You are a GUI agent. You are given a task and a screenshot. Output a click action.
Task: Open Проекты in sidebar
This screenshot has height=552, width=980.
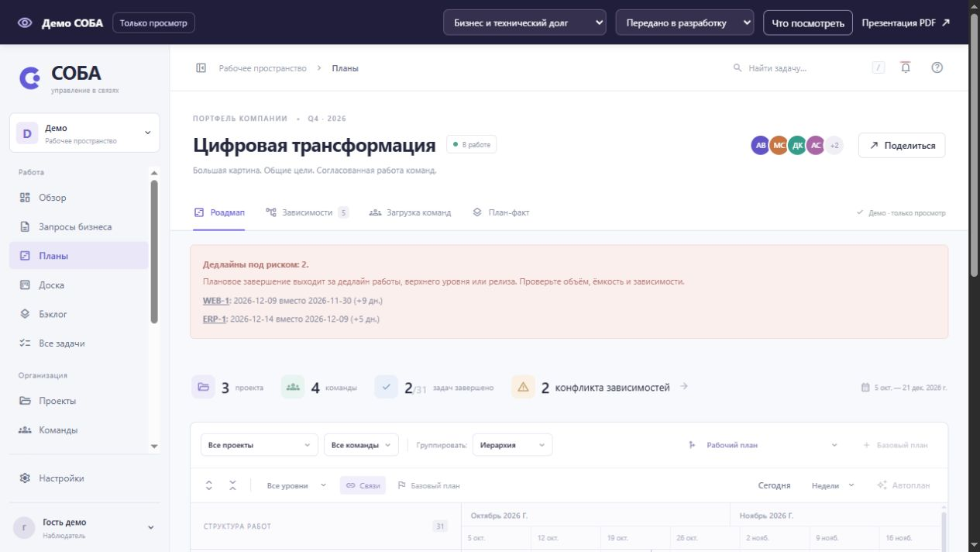(79, 401)
